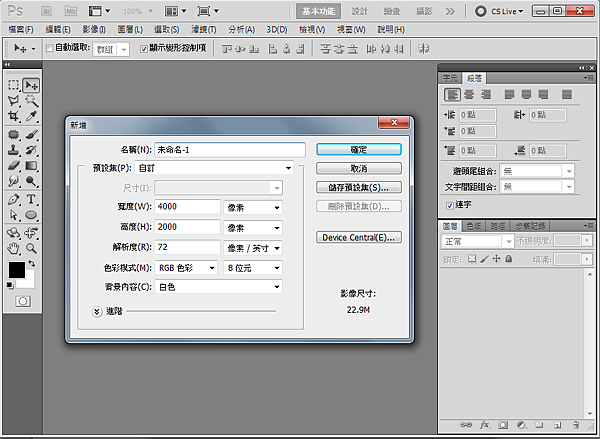Viewport: 600px width, 439px height.
Task: Click the black foreground color swatch
Action: click(17, 270)
